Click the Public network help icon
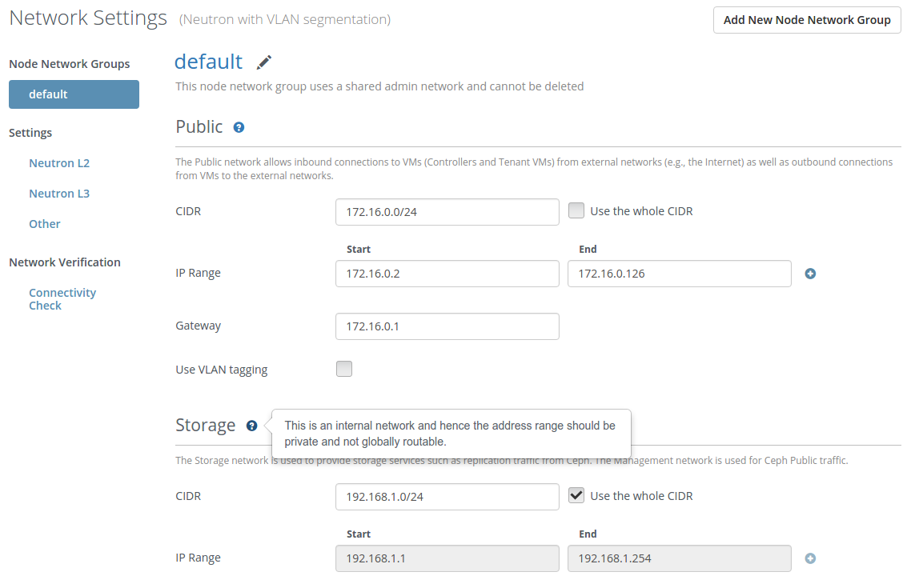 click(239, 127)
